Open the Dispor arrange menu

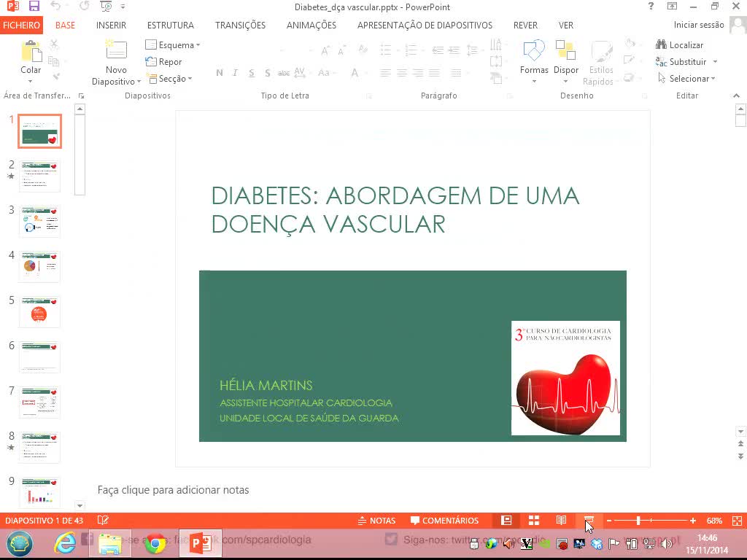point(566,61)
